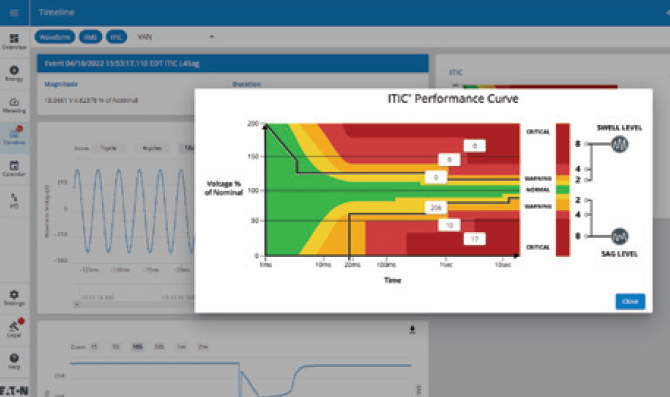This screenshot has width=670, height=397.
Task: Click the 17 event count box
Action: pyautogui.click(x=475, y=239)
